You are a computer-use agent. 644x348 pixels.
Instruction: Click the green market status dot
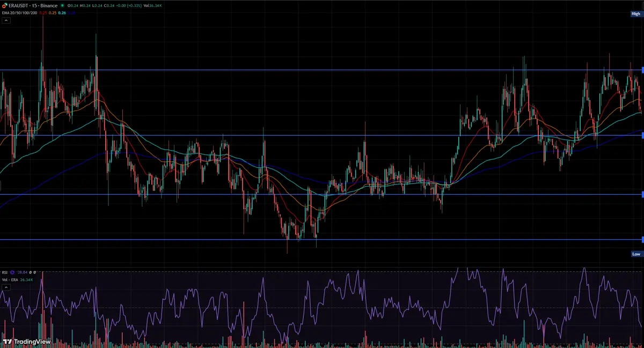(x=62, y=5)
